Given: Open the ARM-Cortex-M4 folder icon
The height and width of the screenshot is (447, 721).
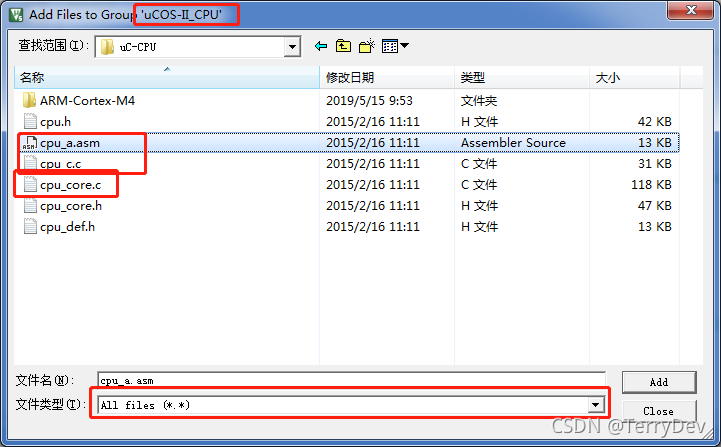Looking at the screenshot, I should pyautogui.click(x=29, y=100).
